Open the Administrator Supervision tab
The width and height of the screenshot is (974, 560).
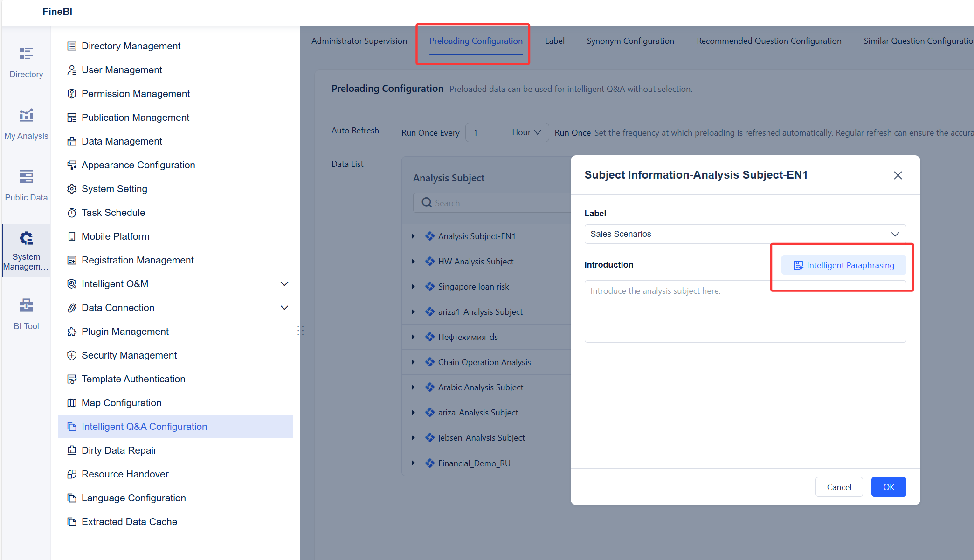359,41
